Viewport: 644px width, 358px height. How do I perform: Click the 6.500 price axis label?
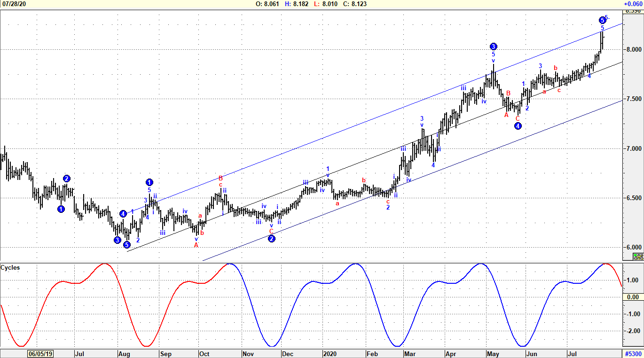(x=635, y=198)
